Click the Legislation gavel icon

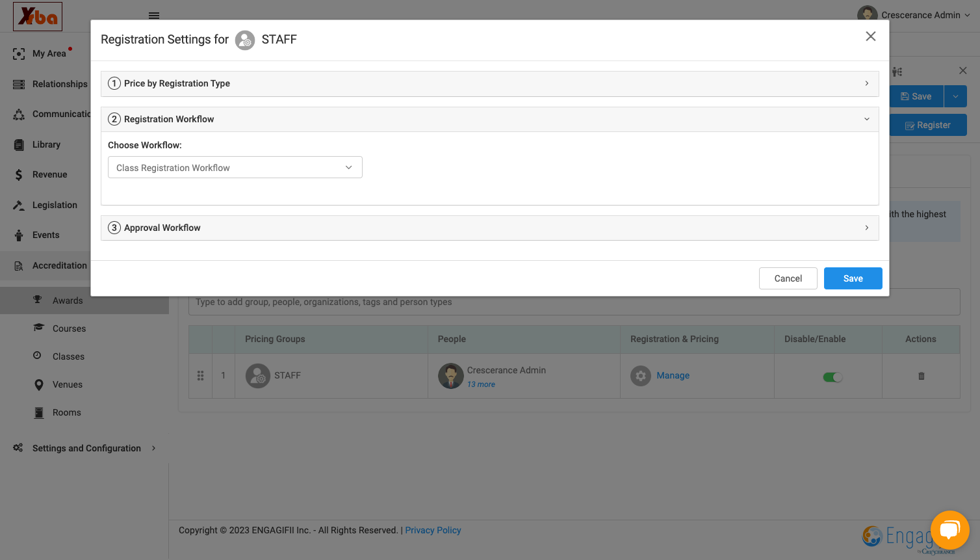[x=19, y=206]
